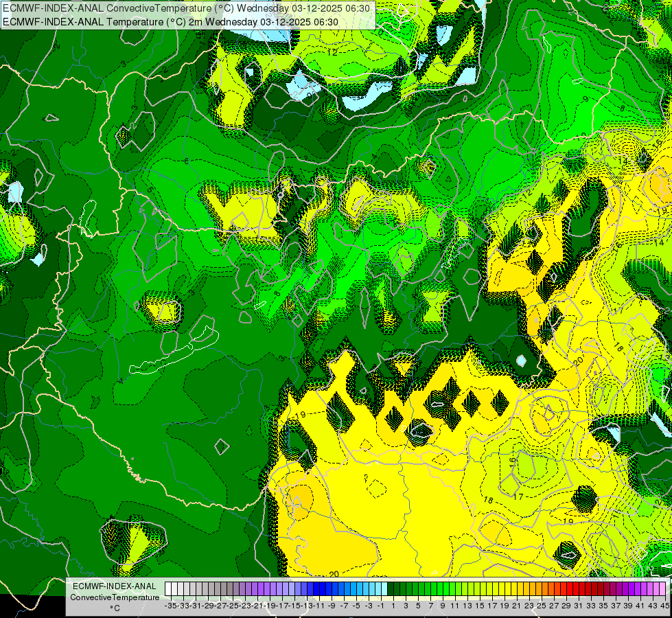Select the dark green swatch above 1
Viewport: 672px width, 618px height.
[x=391, y=588]
